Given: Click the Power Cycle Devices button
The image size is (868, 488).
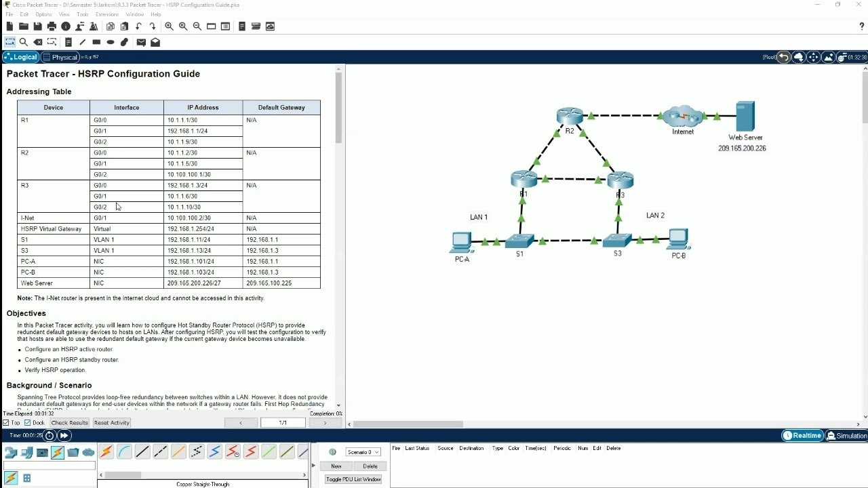Looking at the screenshot, I should pyautogui.click(x=50, y=436).
